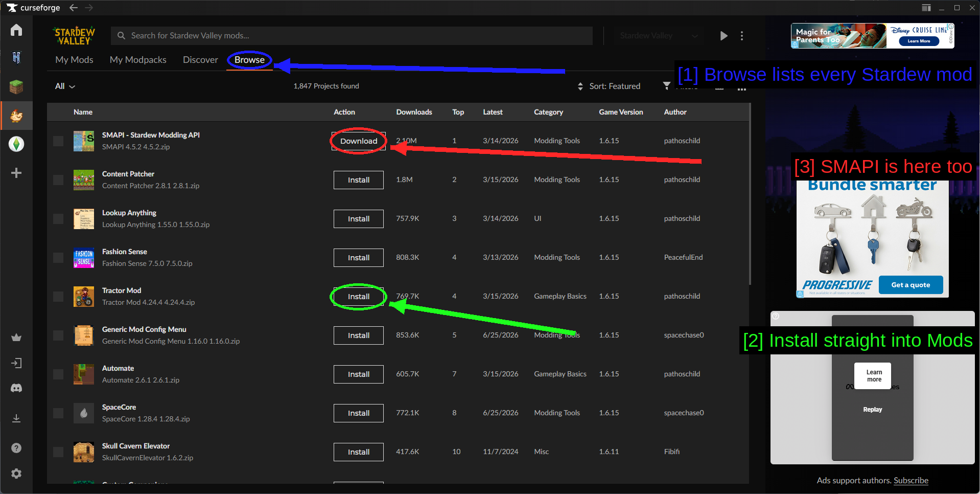The width and height of the screenshot is (980, 494).
Task: Switch to the Browse tab
Action: click(249, 60)
